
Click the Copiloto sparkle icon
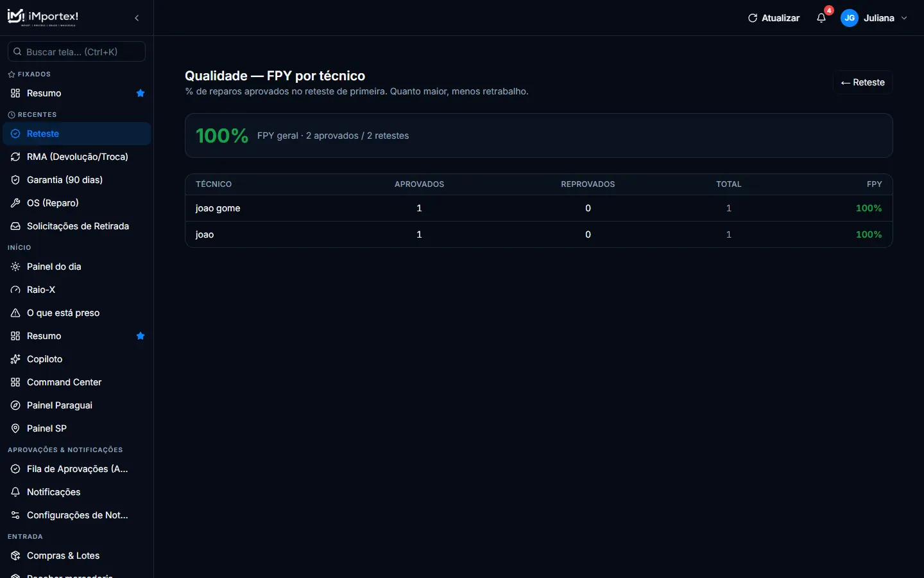pyautogui.click(x=15, y=359)
